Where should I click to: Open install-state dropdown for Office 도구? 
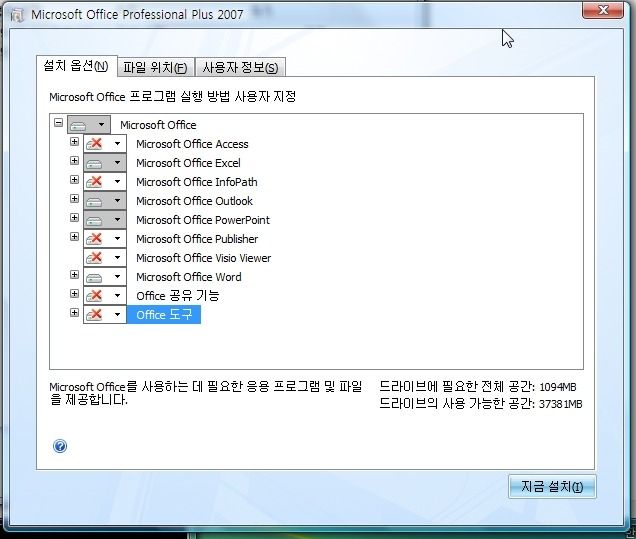coord(105,315)
